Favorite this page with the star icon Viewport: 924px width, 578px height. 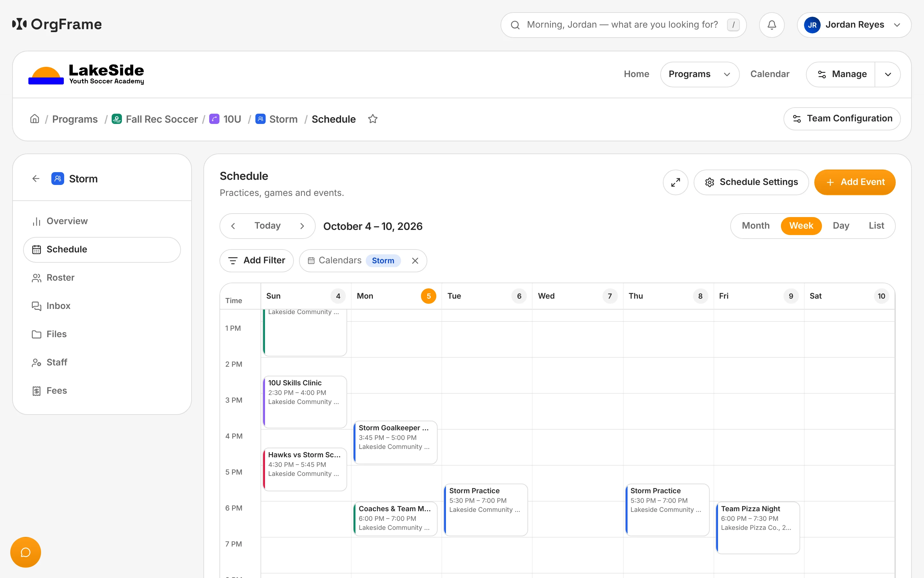(x=373, y=119)
